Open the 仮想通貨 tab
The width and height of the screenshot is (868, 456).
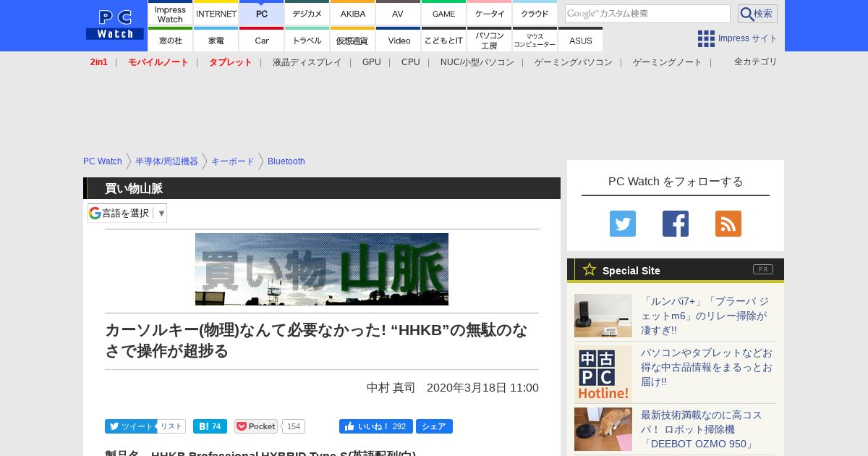click(353, 40)
